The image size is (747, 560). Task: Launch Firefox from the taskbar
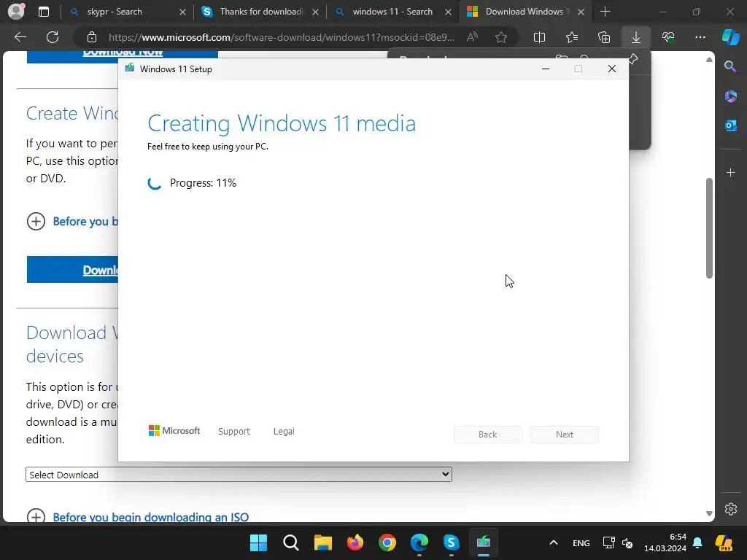click(355, 542)
